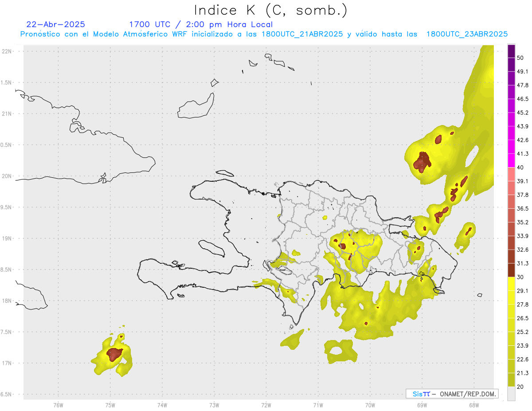
Task: Click the latitude label '20N'
Action: coord(7,176)
